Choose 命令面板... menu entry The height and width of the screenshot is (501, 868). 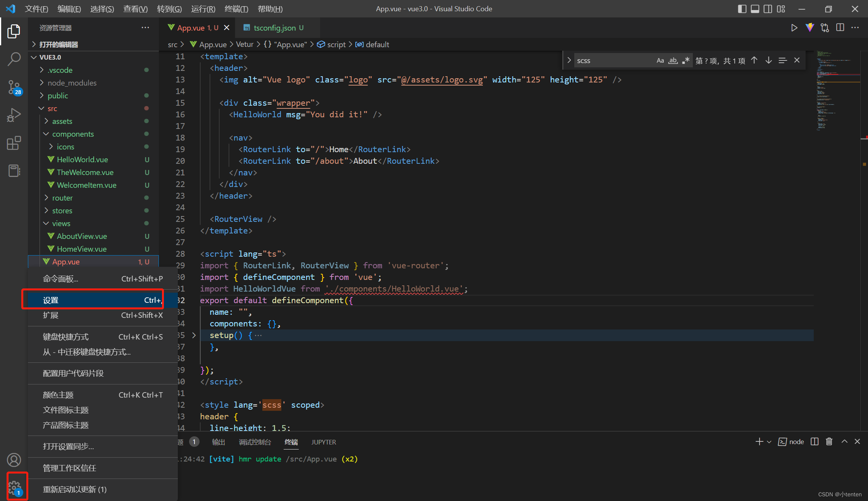[x=103, y=279]
